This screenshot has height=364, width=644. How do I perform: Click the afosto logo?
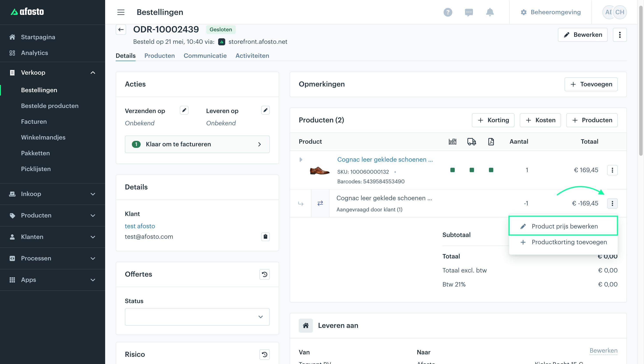pyautogui.click(x=27, y=12)
